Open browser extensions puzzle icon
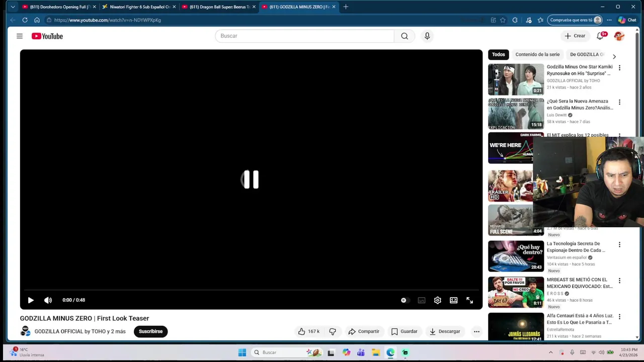 515,20
